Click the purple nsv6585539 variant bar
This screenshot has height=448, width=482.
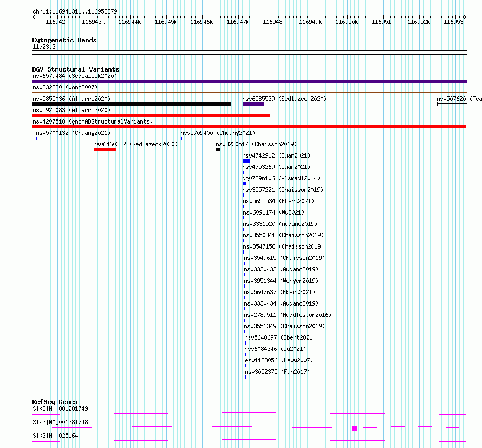click(x=253, y=104)
